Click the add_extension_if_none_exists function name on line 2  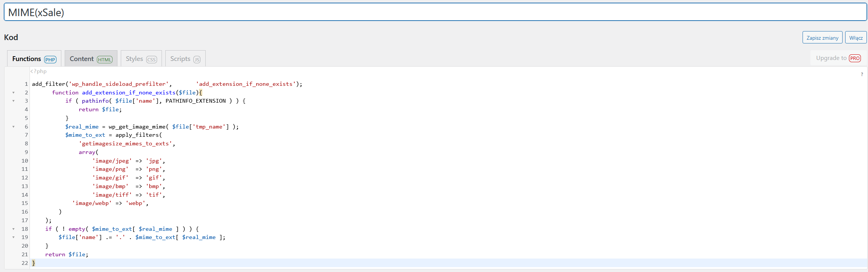tap(129, 93)
